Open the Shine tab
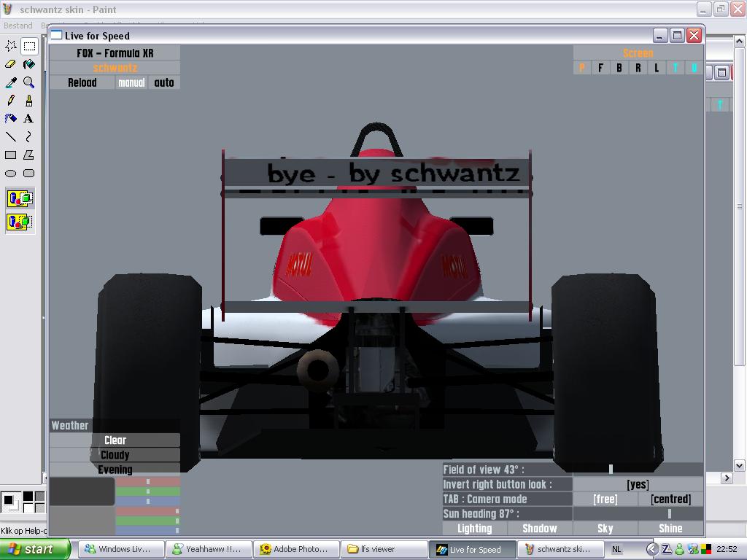This screenshot has height=560, width=747. tap(670, 529)
